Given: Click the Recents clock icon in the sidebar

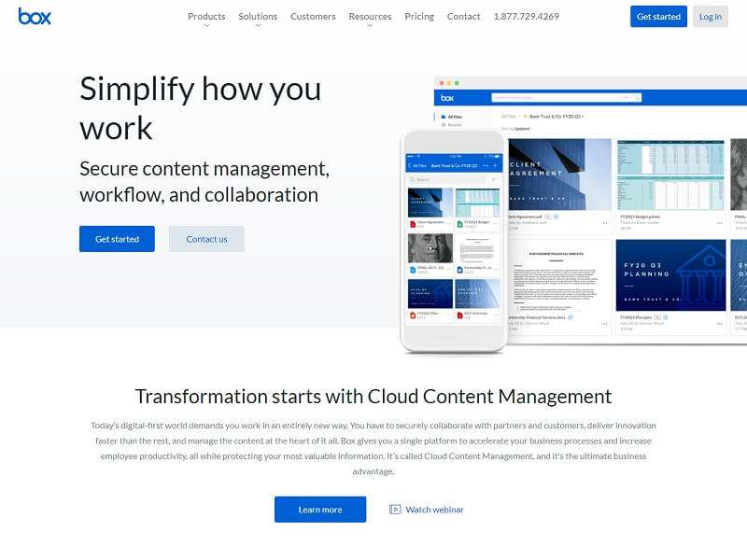Looking at the screenshot, I should 442,124.
